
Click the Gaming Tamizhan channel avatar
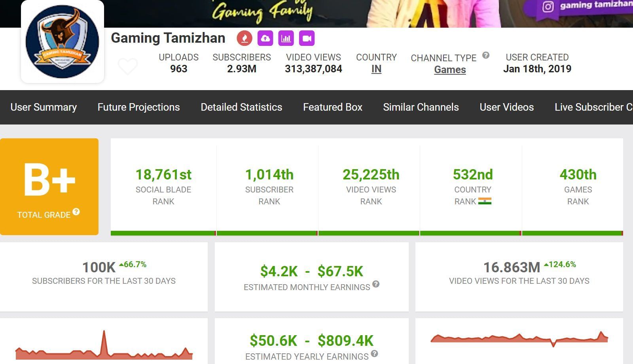pos(63,41)
